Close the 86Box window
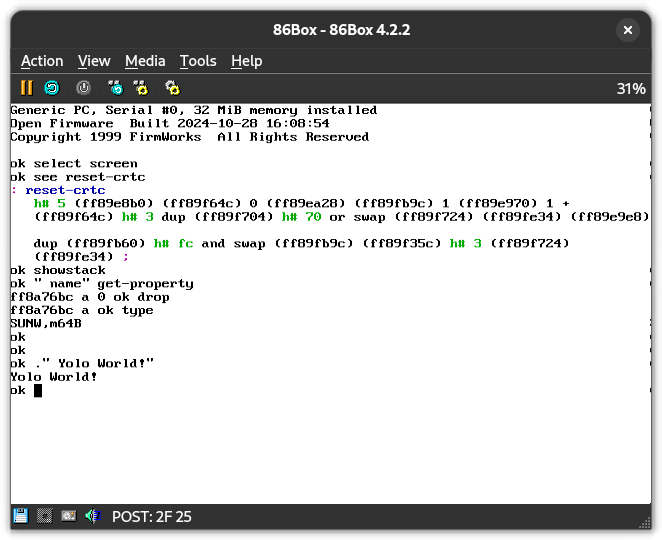Screen dimensions: 662x540 [x=628, y=30]
